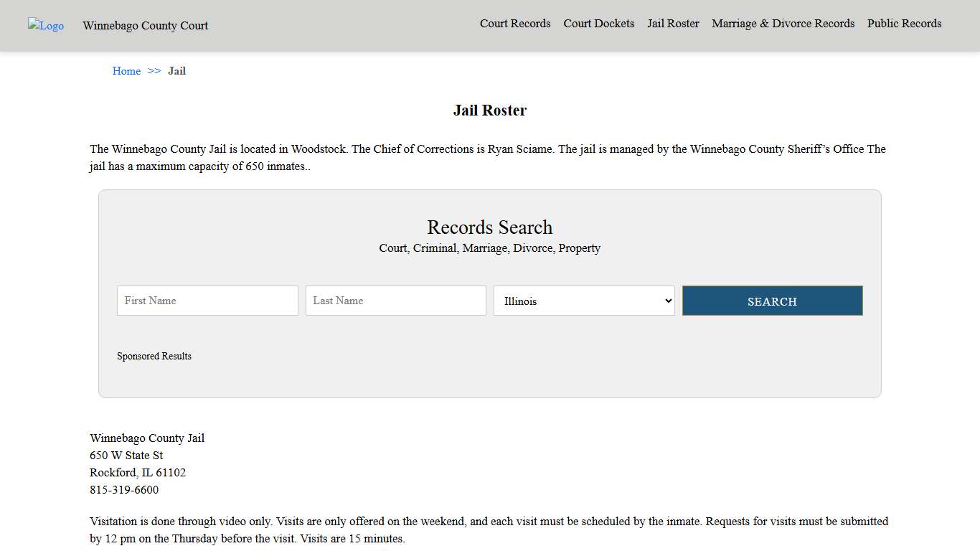The height and width of the screenshot is (551, 980).
Task: Click the Last Name input field
Action: pyautogui.click(x=395, y=300)
